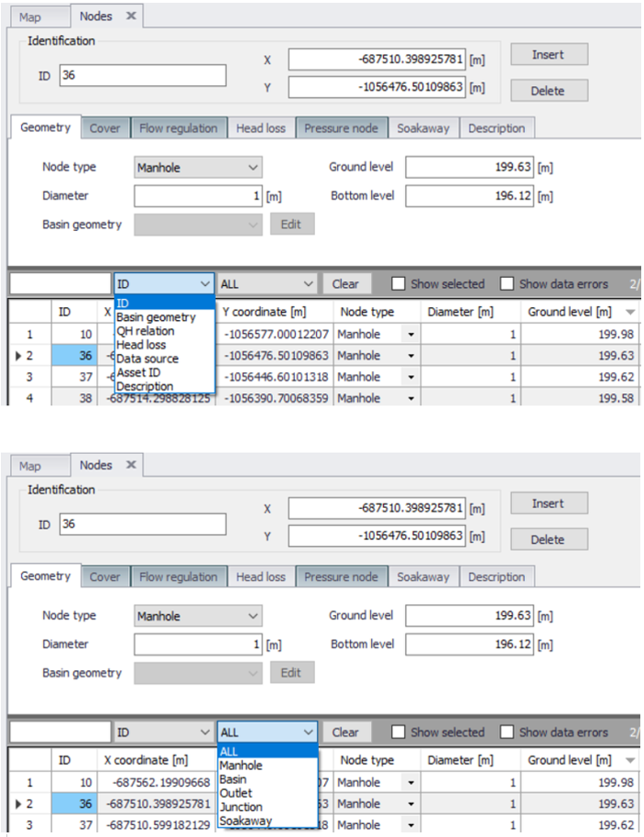Click 'Diameter [m]' column header in upper table
644x837 pixels.
pos(471,312)
